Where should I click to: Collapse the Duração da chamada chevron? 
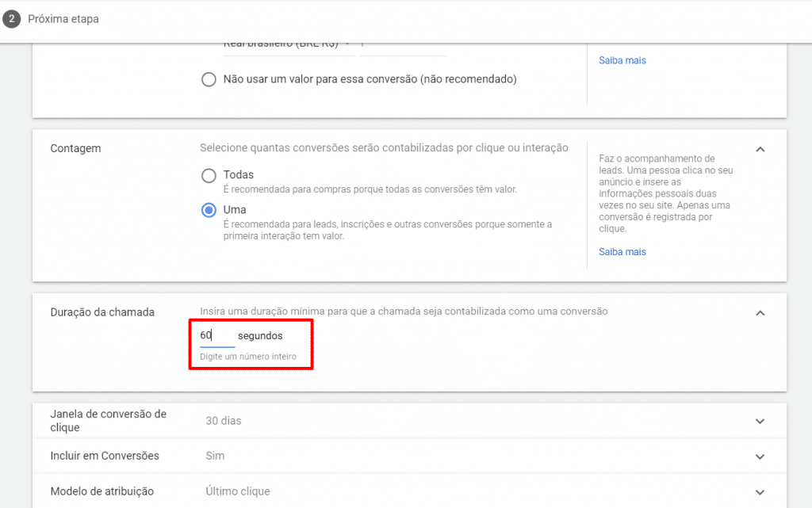coord(760,313)
